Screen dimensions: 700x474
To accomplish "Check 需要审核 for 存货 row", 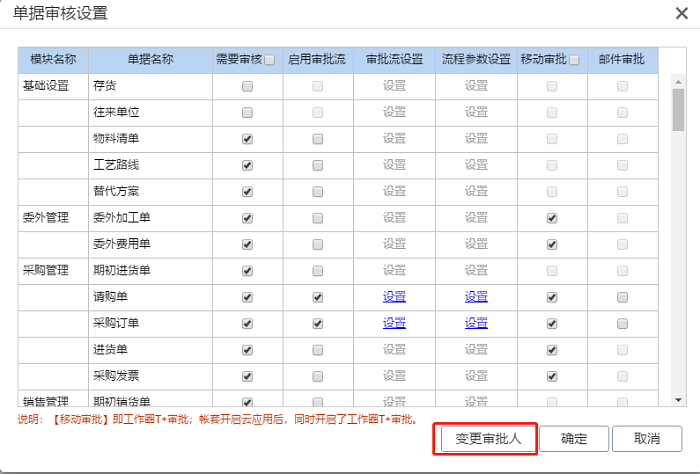I will (247, 86).
